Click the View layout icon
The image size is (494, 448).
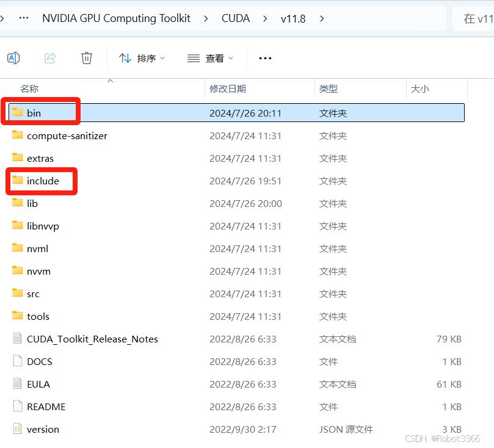(x=194, y=57)
